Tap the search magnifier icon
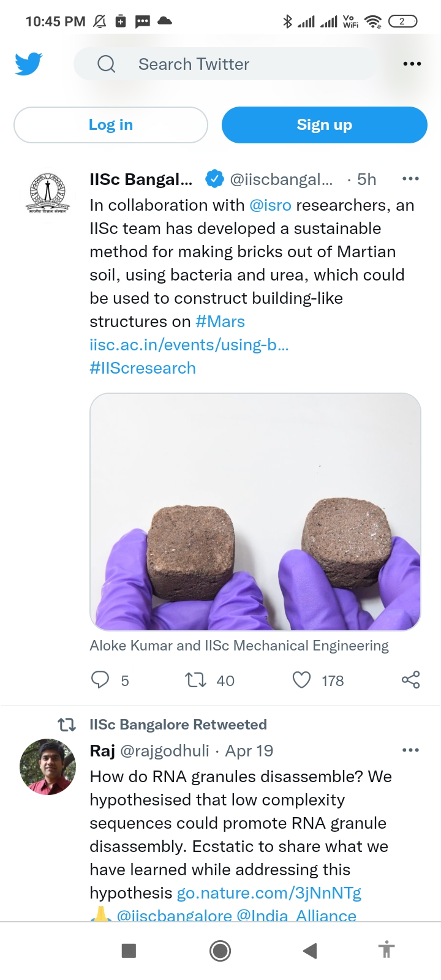441x980 pixels. 106,64
